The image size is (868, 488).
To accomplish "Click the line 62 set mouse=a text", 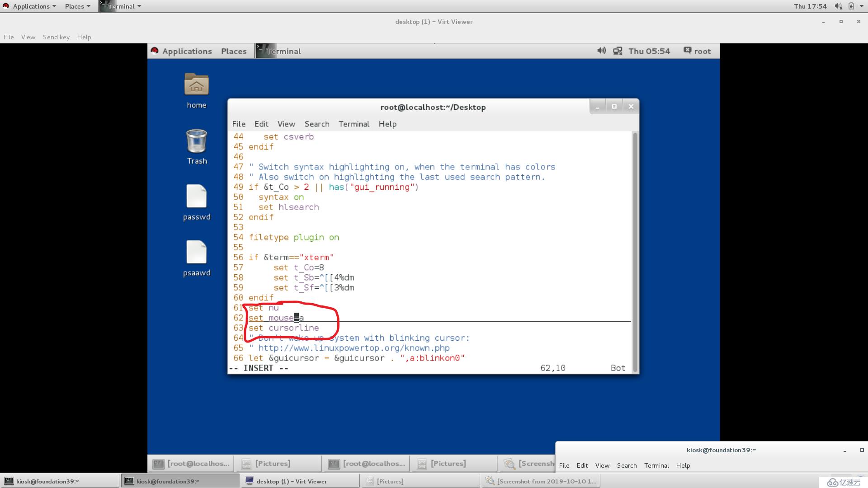I will click(276, 318).
